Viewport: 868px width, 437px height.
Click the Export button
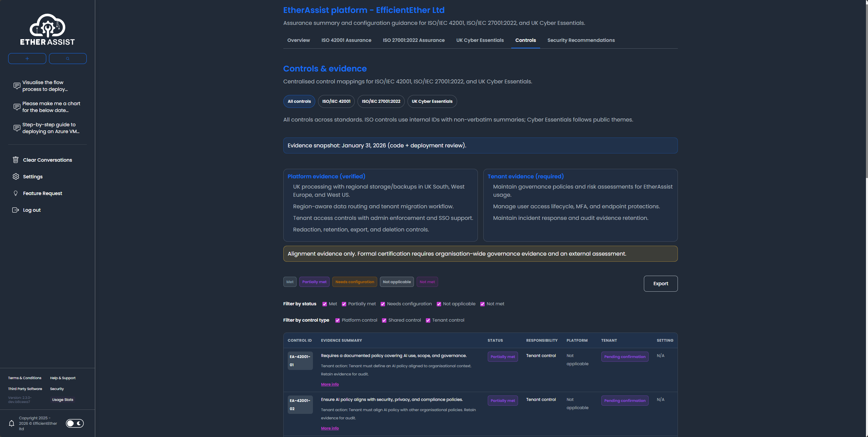661,284
